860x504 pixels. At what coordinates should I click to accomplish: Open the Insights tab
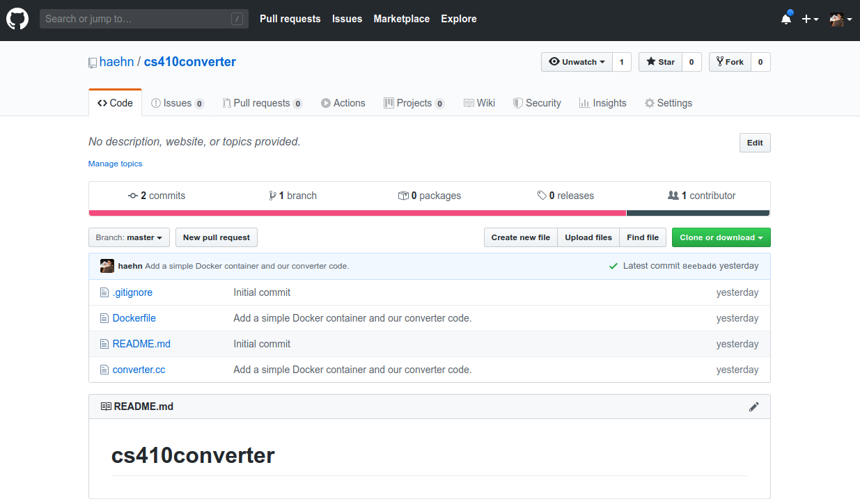[x=603, y=103]
